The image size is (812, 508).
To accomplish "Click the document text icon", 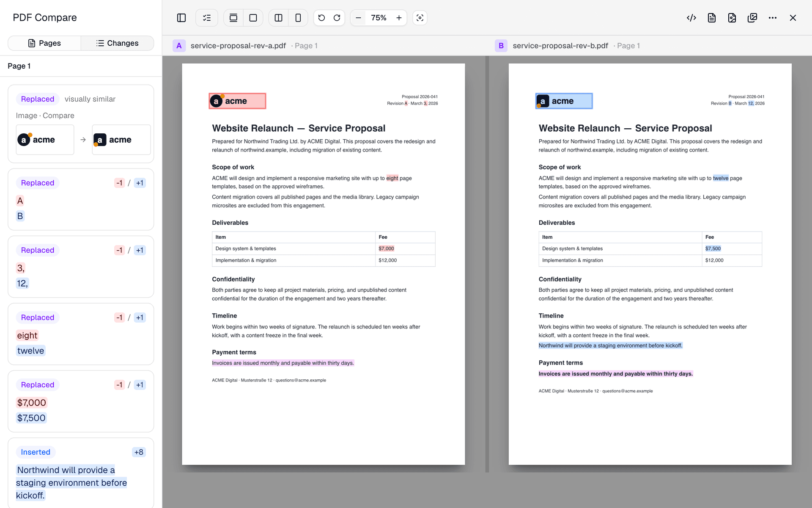I will pos(712,18).
